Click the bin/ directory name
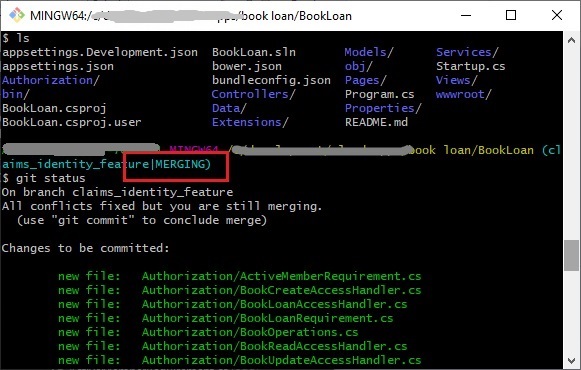 pyautogui.click(x=16, y=94)
